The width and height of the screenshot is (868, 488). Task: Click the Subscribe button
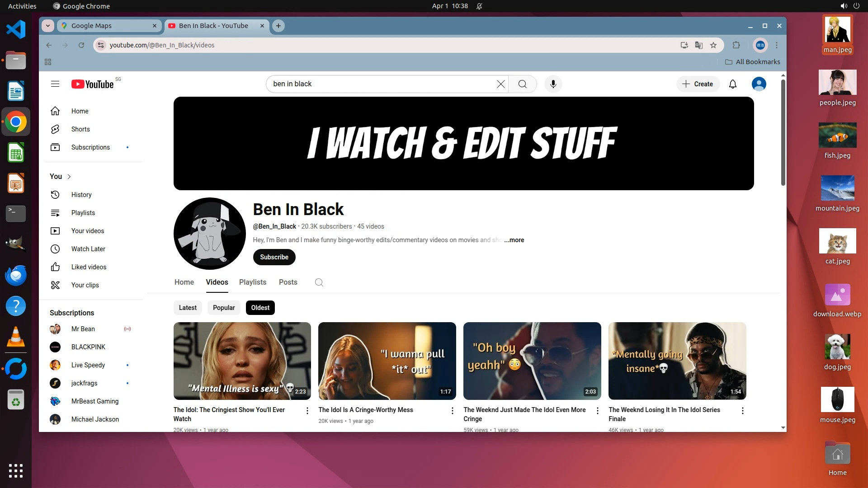coord(274,257)
